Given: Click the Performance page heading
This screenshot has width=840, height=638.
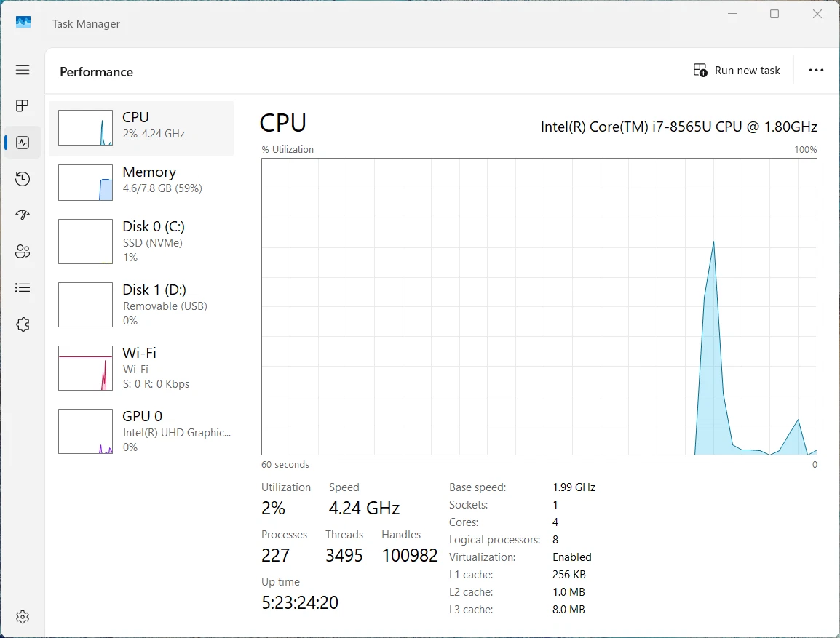Looking at the screenshot, I should click(96, 72).
